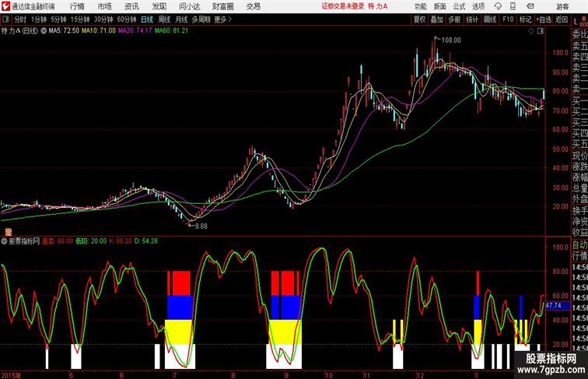Click the 高卖: 80.00 indicator value
Image resolution: width=588 pixels, height=379 pixels.
pos(58,241)
